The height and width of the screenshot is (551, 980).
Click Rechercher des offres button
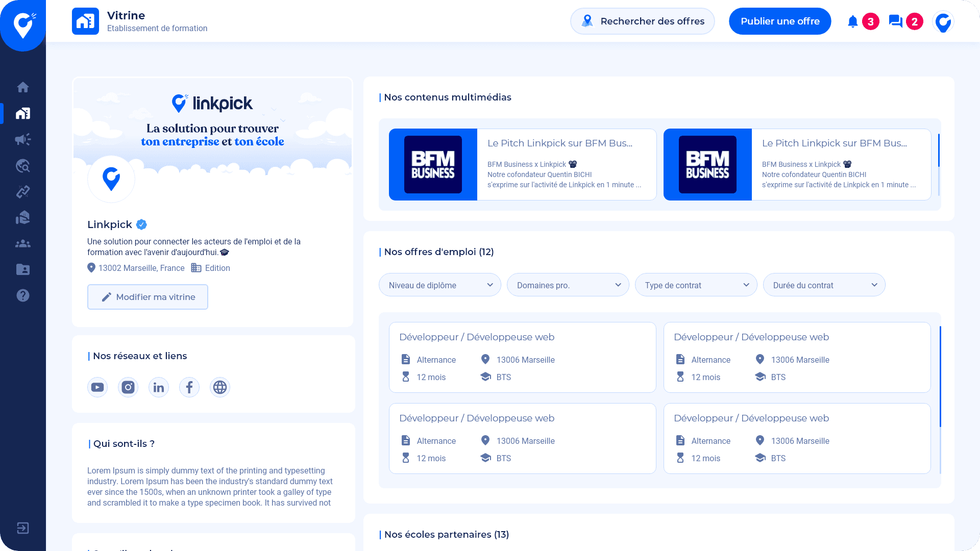click(x=643, y=21)
